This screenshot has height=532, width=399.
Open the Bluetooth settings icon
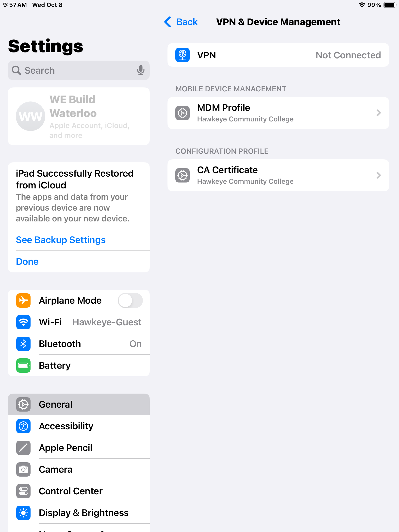coord(23,344)
